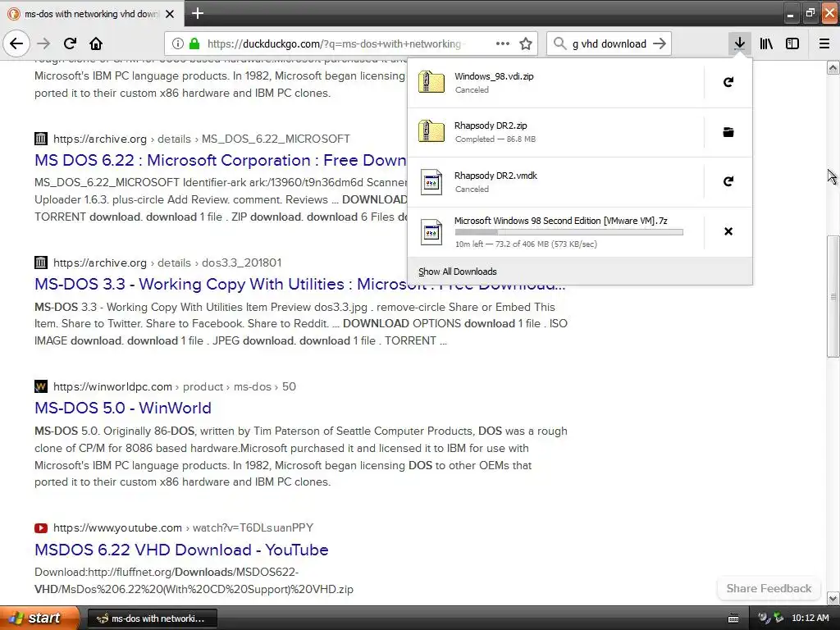Screen dimensions: 840x630
Task: Click the page scroll up arrow
Action: point(833,67)
